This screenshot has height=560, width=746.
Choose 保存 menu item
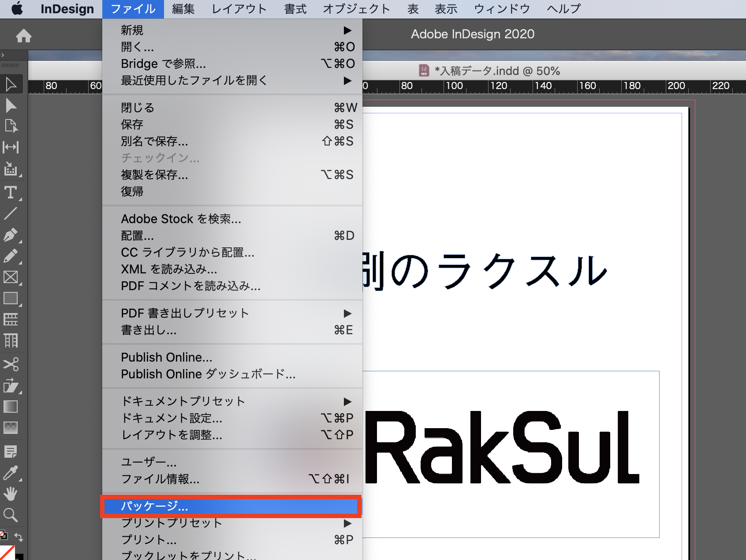pyautogui.click(x=232, y=124)
